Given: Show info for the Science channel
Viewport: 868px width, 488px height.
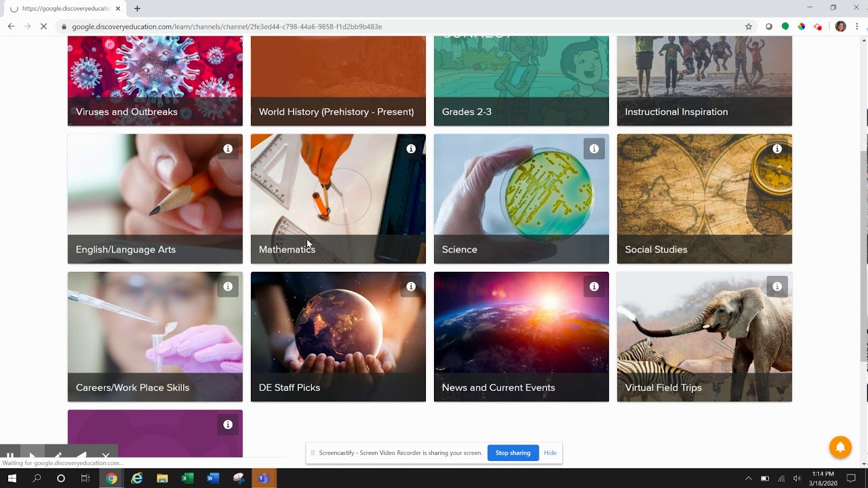Looking at the screenshot, I should click(x=594, y=148).
